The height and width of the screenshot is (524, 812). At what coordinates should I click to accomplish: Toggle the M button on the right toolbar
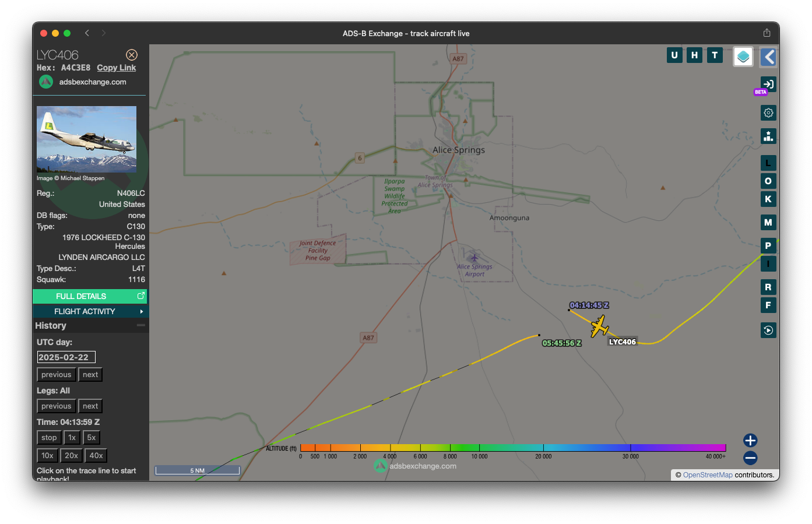click(x=768, y=223)
